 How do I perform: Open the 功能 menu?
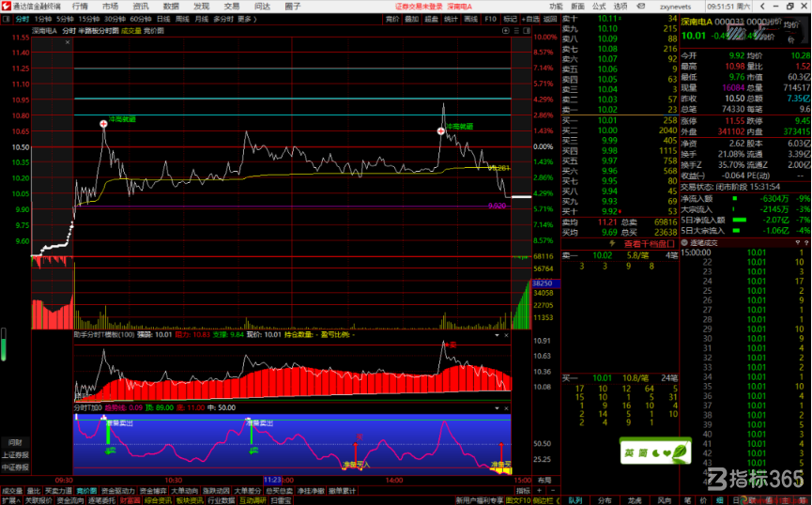(x=556, y=7)
